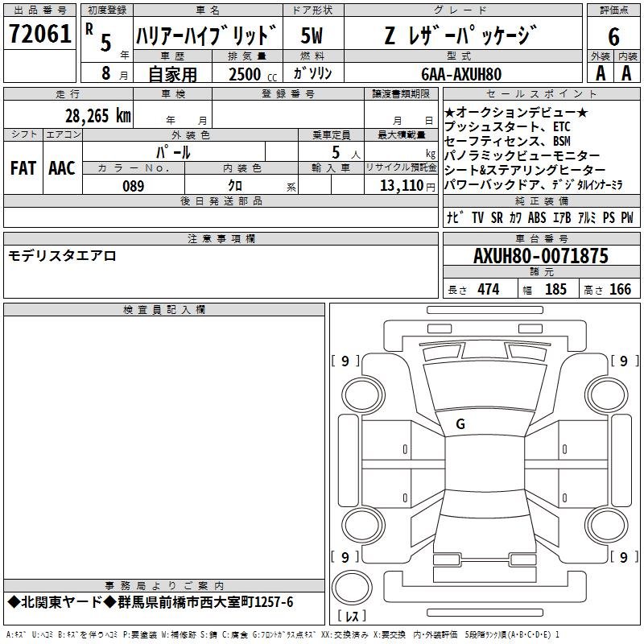Viewport: 644px width, 644px height.
Task: Select the grade Z レザーパッケージ
Action: point(460,35)
